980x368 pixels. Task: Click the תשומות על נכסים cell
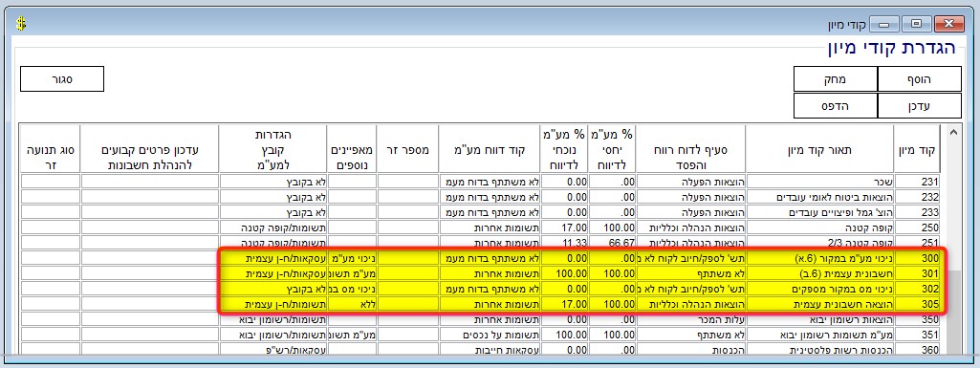coord(489,335)
